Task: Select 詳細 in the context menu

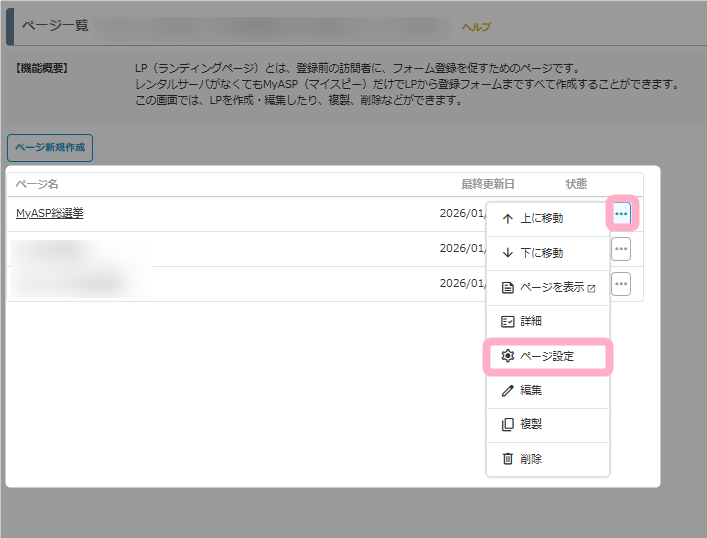Action: (x=530, y=322)
